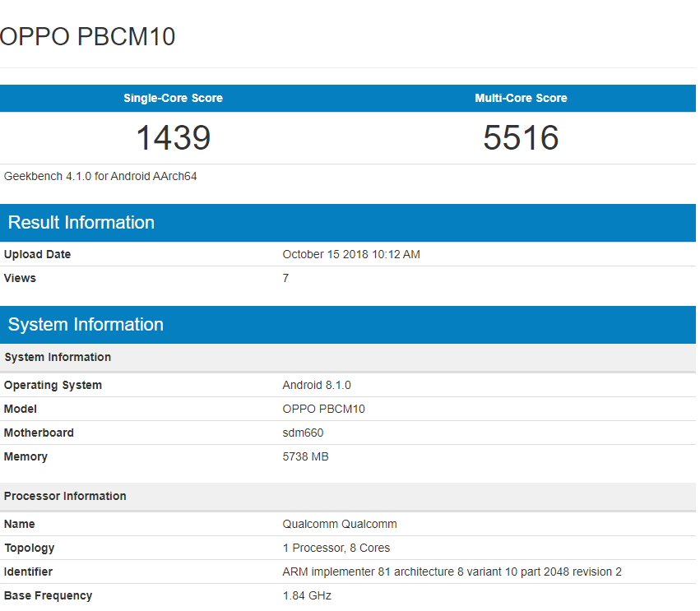Click the Operating System label
The width and height of the screenshot is (700, 611).
click(53, 385)
